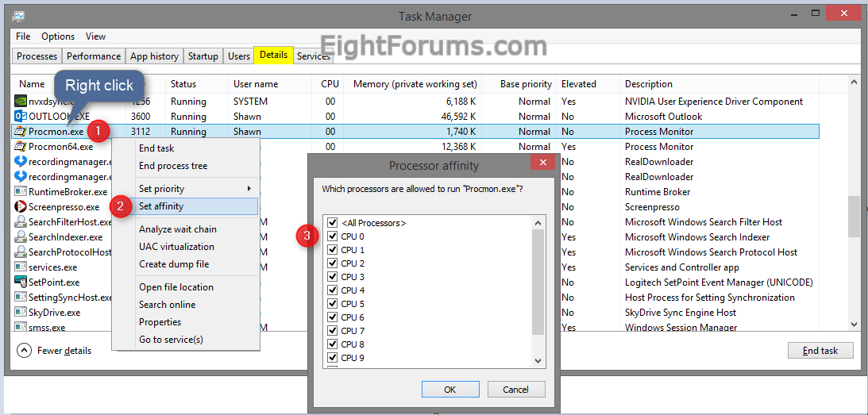Uncheck the CPU 5 checkbox
Screen dimensions: 868x415
point(332,304)
